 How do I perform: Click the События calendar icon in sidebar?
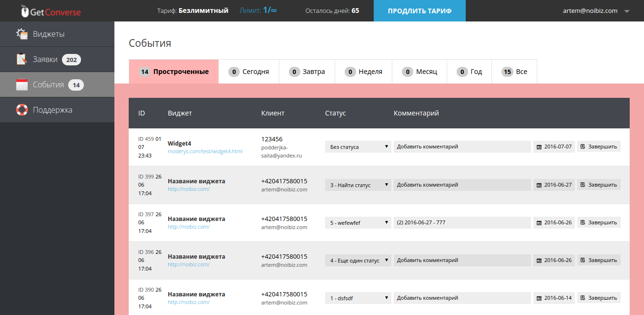tap(22, 84)
